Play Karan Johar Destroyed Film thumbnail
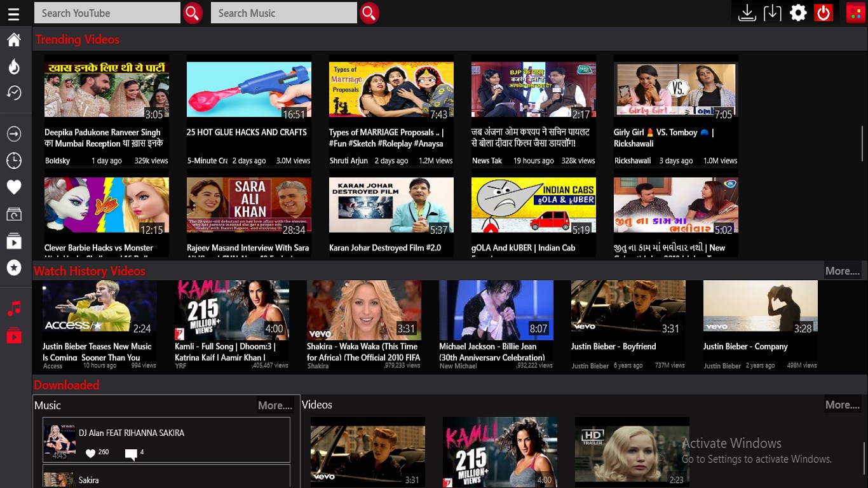Image resolution: width=868 pixels, height=488 pixels. (391, 205)
